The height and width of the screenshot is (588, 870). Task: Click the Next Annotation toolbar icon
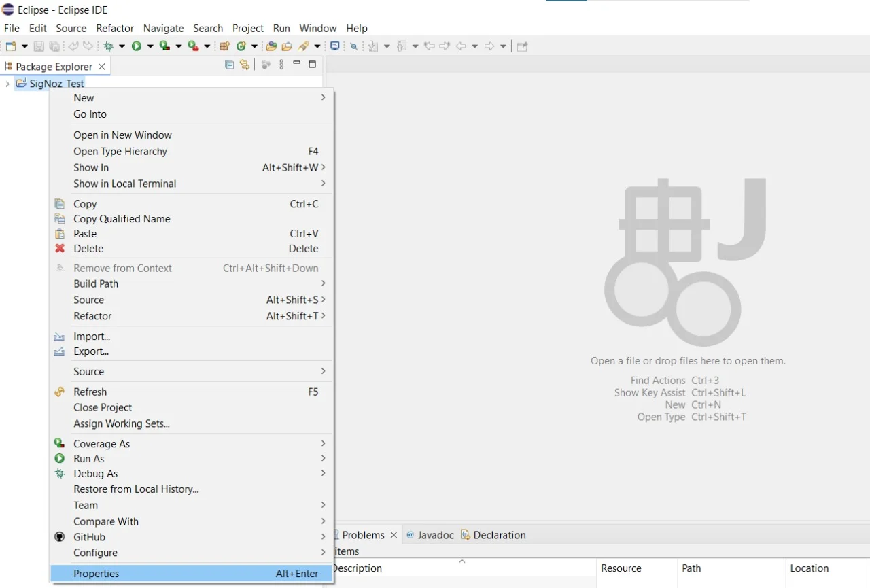click(x=373, y=46)
